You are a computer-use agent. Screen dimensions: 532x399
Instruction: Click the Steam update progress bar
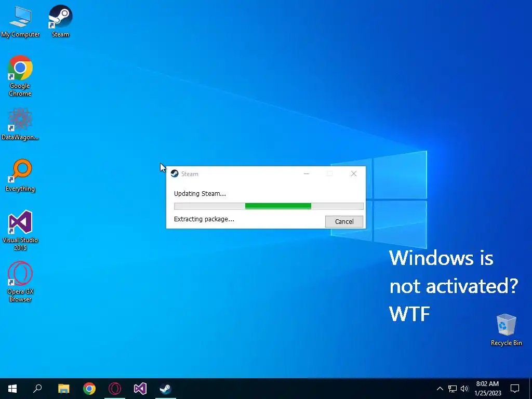click(269, 206)
